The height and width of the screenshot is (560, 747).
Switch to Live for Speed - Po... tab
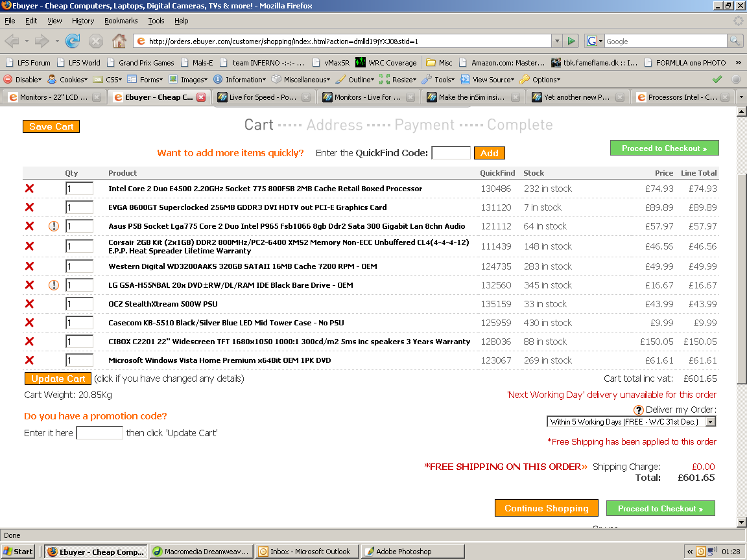pos(263,97)
